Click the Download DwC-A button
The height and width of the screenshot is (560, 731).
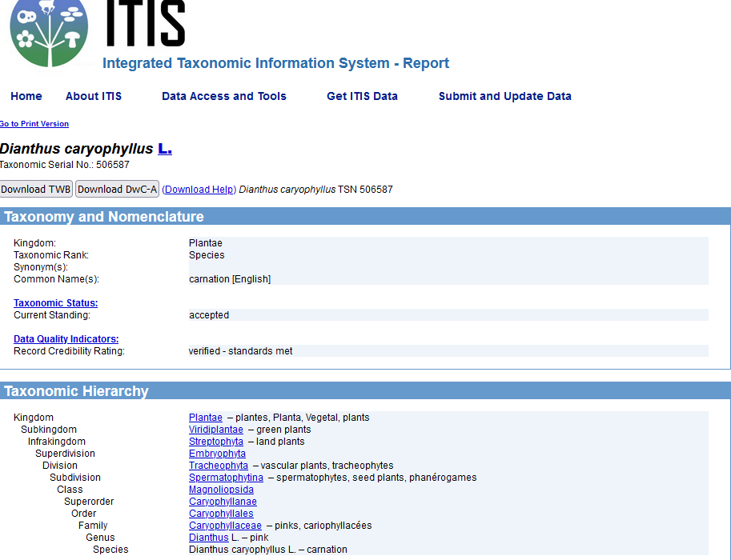pos(117,189)
